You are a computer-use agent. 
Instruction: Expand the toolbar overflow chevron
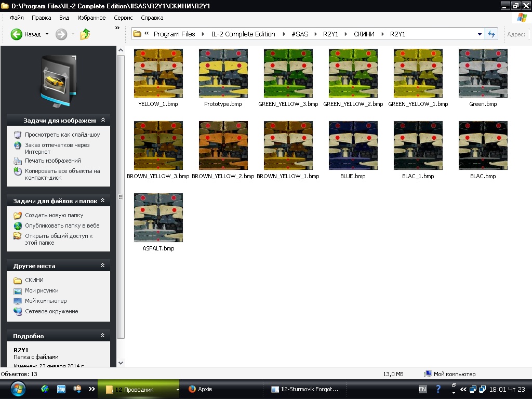[x=117, y=28]
